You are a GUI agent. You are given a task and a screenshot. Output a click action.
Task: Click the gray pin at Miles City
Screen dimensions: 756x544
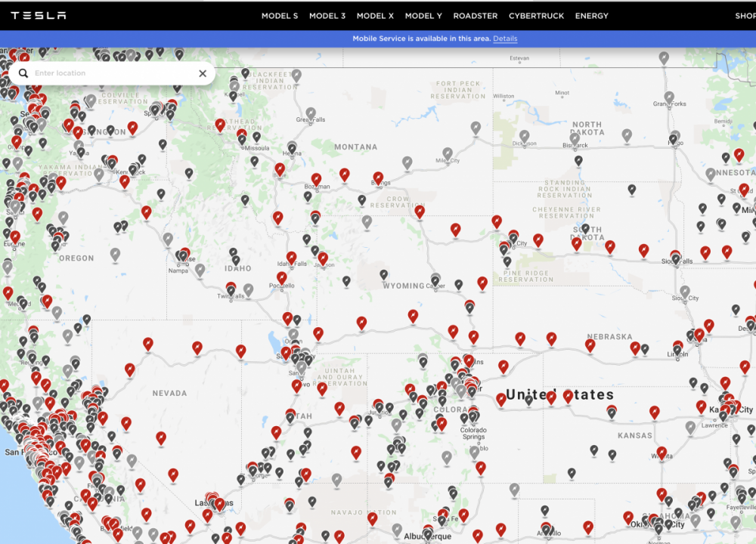(x=448, y=153)
